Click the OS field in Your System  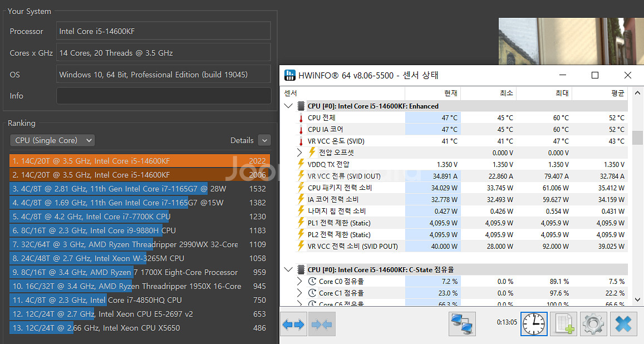pos(164,75)
